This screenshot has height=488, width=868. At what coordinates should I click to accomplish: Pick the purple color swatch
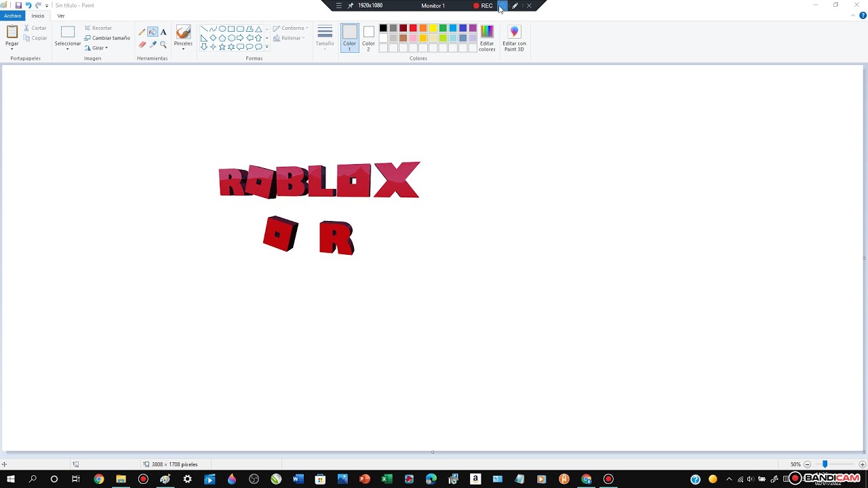click(x=473, y=28)
